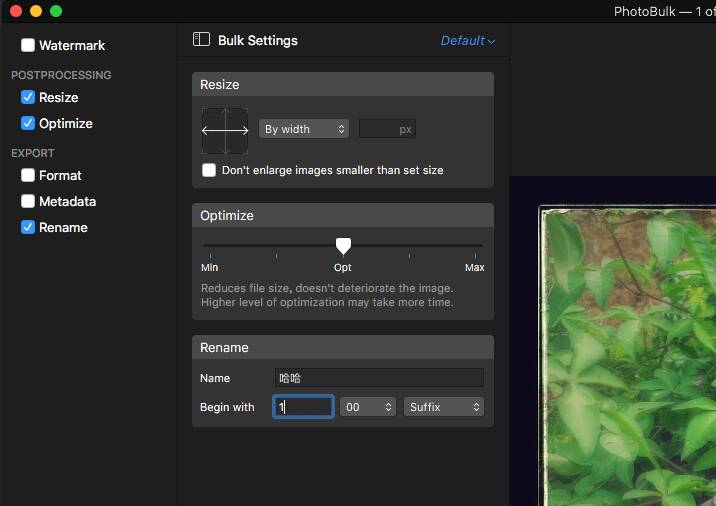The image size is (716, 506).
Task: Enable the Format checkbox
Action: 28,175
